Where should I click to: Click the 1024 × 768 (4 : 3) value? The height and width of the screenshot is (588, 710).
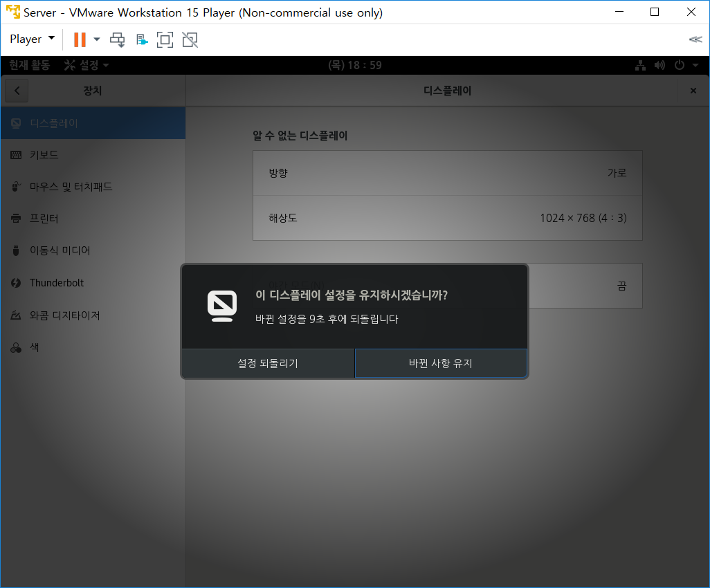tap(583, 218)
